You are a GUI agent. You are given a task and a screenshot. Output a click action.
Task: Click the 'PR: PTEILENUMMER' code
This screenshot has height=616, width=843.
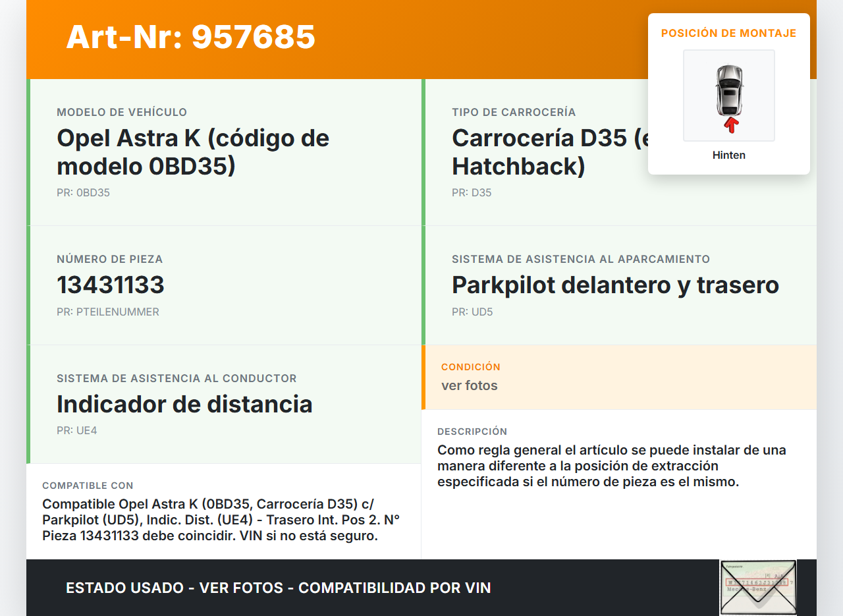tap(108, 312)
